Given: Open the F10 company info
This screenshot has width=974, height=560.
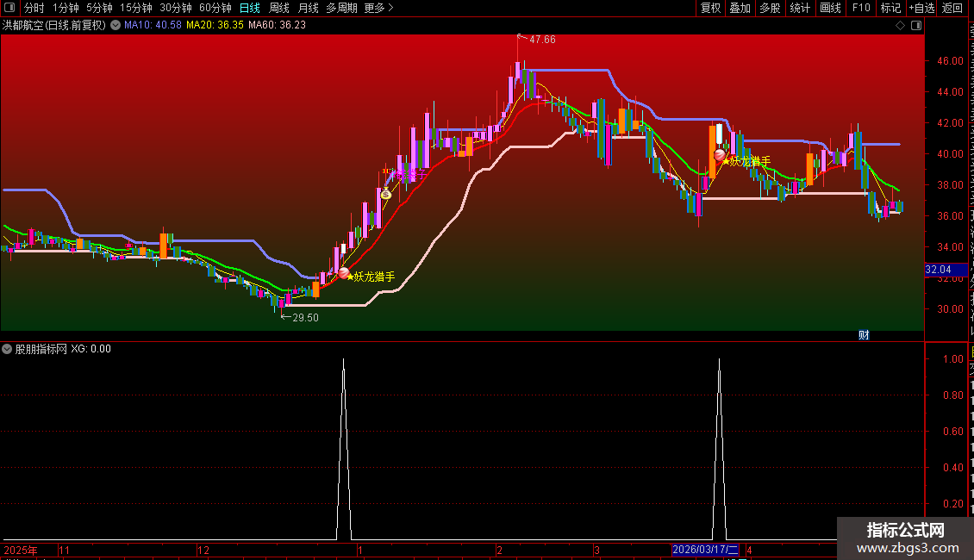Looking at the screenshot, I should tap(861, 8).
